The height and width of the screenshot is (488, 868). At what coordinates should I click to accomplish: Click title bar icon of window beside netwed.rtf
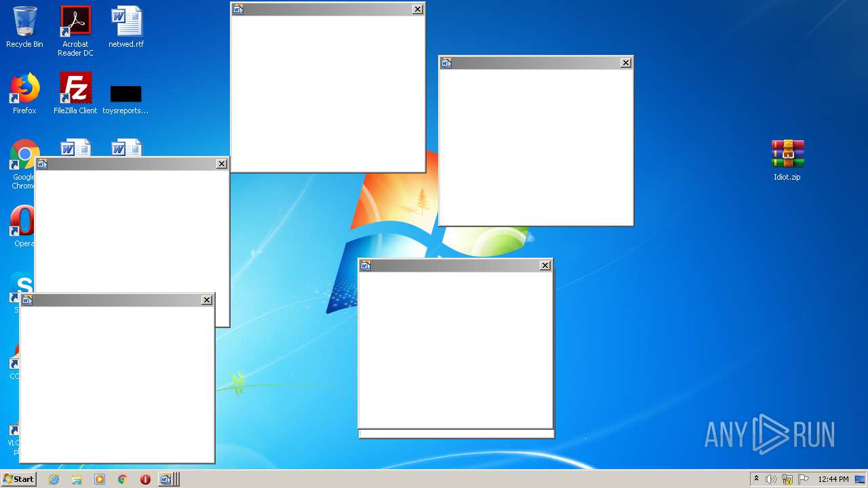[238, 9]
